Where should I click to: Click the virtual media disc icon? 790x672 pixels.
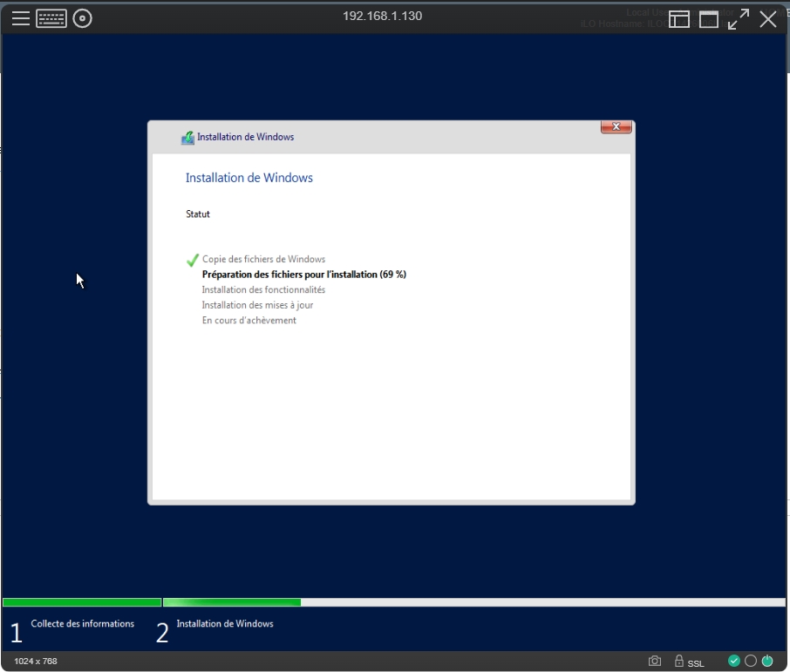[x=83, y=18]
